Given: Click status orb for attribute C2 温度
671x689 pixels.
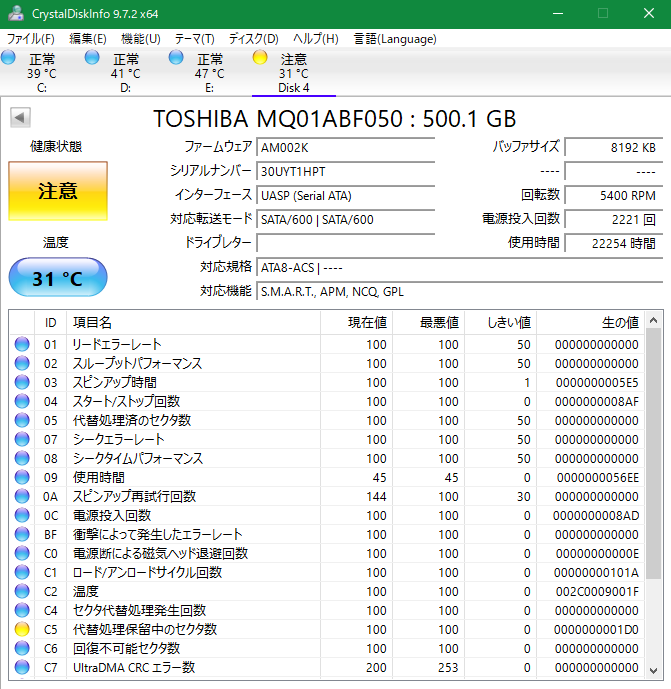Looking at the screenshot, I should coord(22,591).
